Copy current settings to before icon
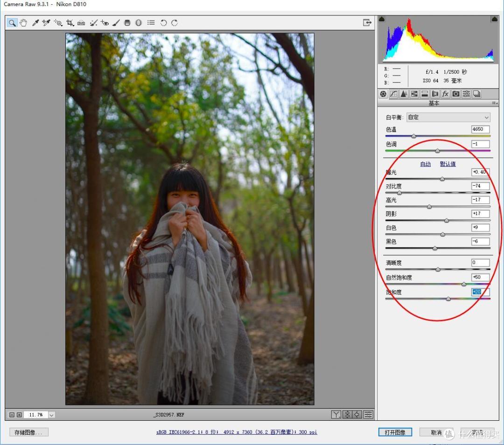 [x=357, y=415]
